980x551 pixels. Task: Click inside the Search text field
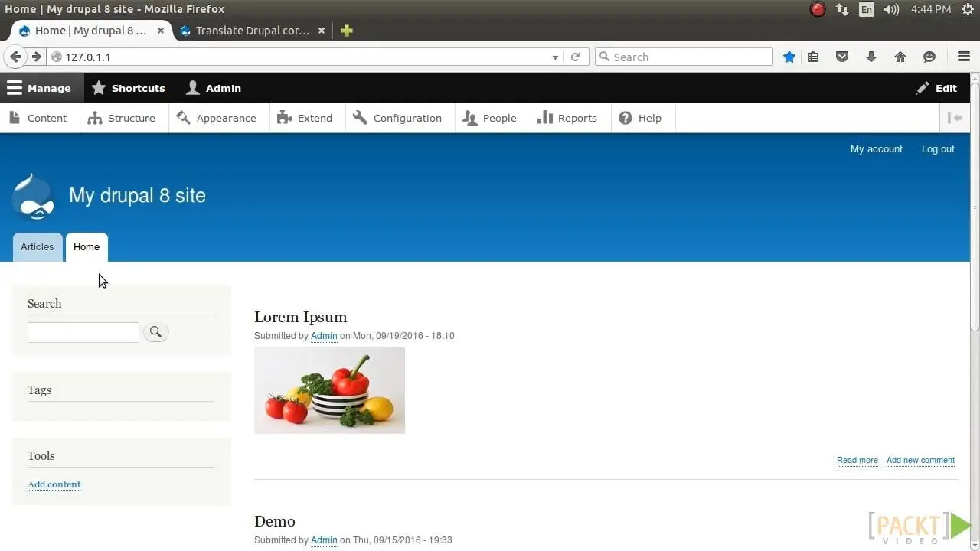click(x=83, y=331)
